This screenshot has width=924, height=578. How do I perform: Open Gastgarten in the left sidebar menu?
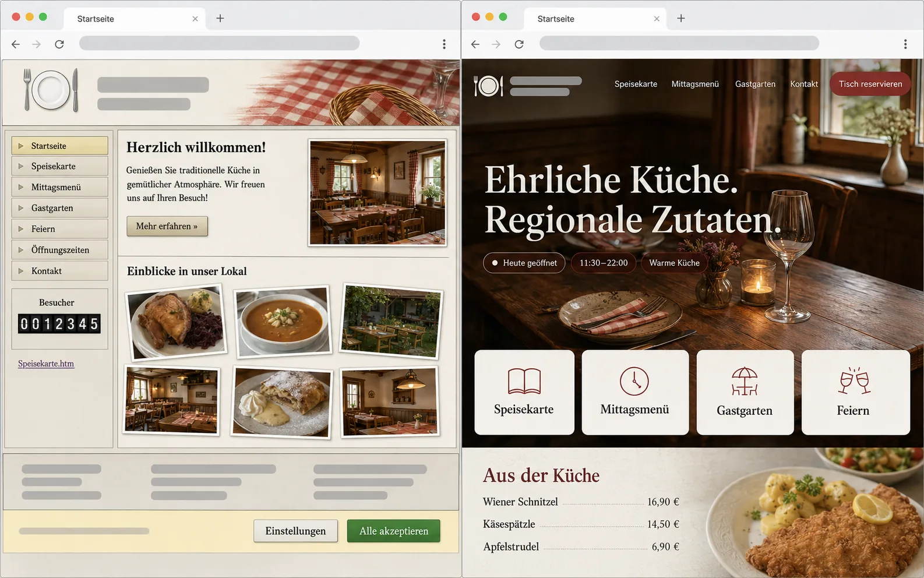click(x=59, y=208)
